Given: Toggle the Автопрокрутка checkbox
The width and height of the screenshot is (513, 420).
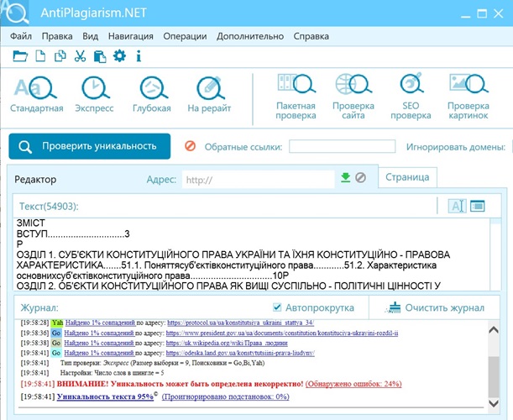Looking at the screenshot, I should (278, 307).
